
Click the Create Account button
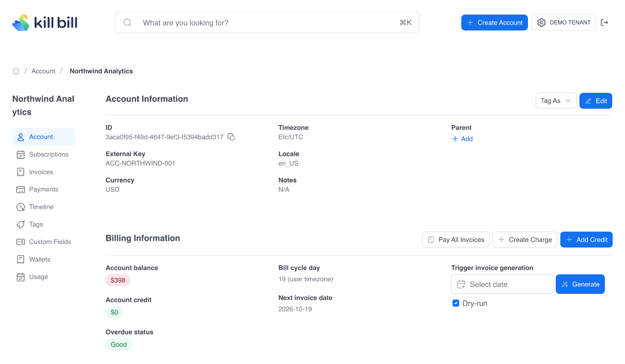494,23
